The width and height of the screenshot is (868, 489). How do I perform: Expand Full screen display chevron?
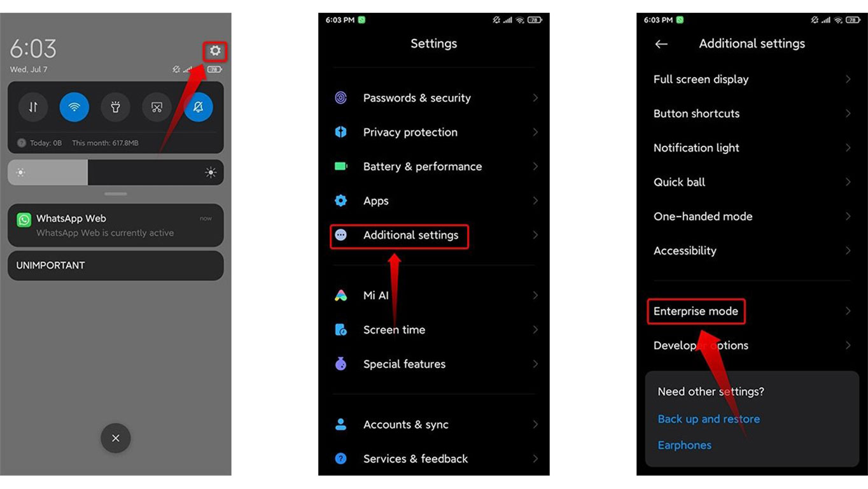848,80
